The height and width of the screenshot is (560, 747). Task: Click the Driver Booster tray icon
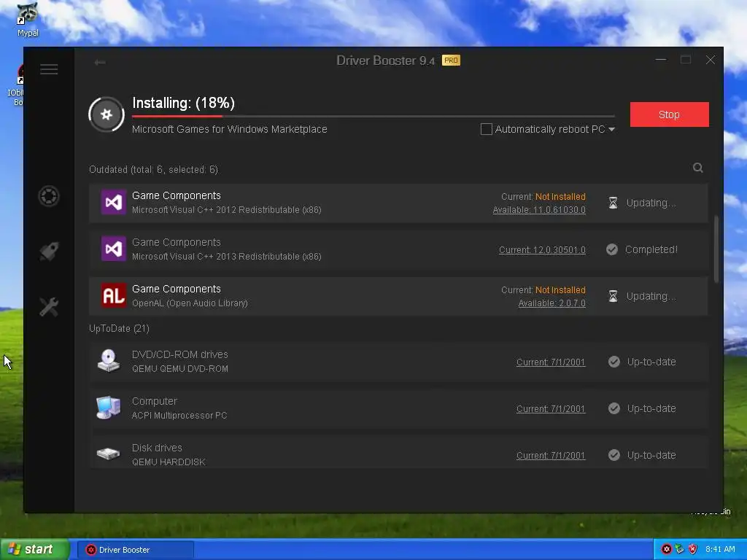click(x=667, y=550)
